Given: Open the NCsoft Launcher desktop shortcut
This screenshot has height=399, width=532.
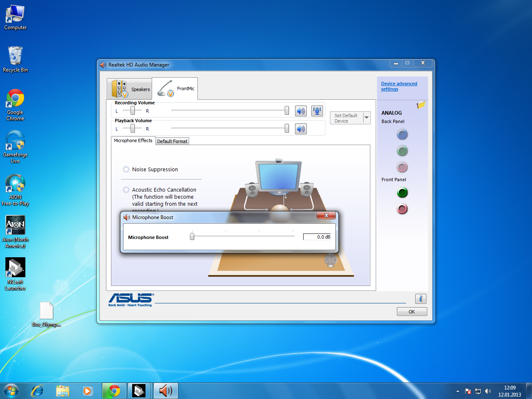Looking at the screenshot, I should pos(15,274).
